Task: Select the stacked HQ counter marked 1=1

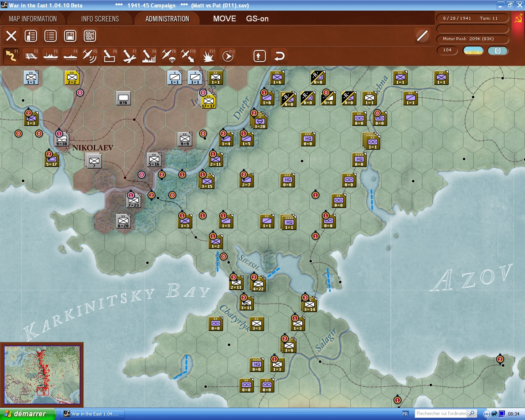Action: click(289, 223)
